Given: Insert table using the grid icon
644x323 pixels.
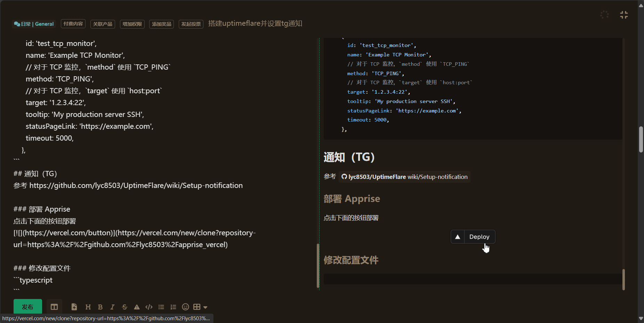Looking at the screenshot, I should (197, 307).
